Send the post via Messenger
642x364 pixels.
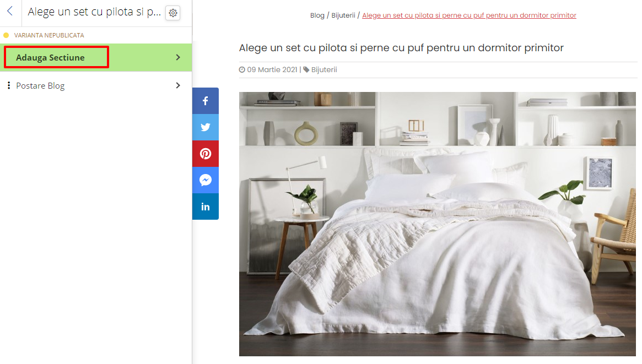click(206, 180)
